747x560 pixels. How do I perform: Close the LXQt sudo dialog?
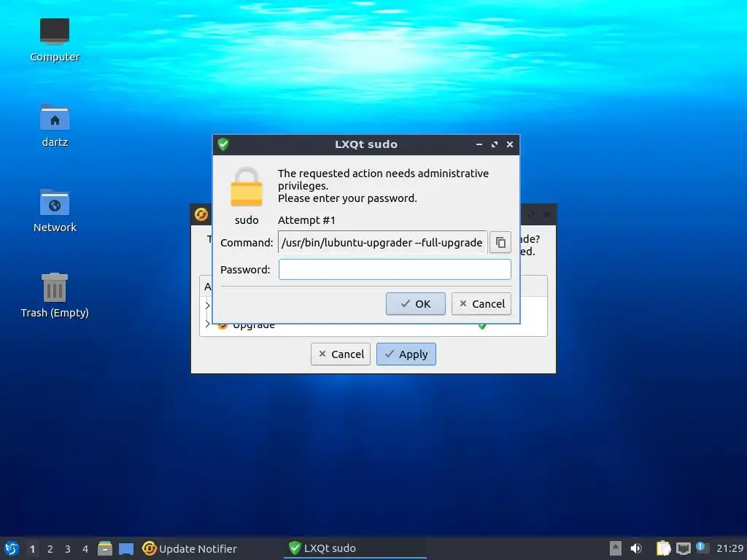point(510,144)
